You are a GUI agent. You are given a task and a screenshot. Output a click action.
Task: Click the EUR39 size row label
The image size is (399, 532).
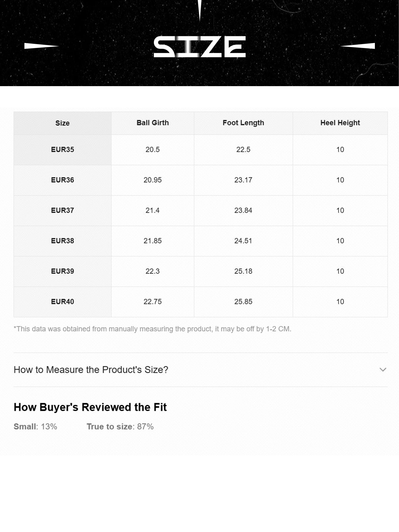(62, 271)
